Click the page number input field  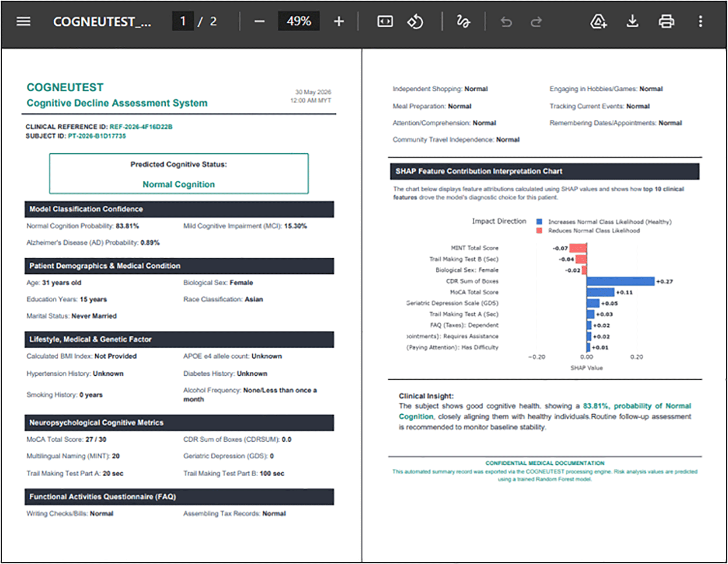pyautogui.click(x=183, y=21)
